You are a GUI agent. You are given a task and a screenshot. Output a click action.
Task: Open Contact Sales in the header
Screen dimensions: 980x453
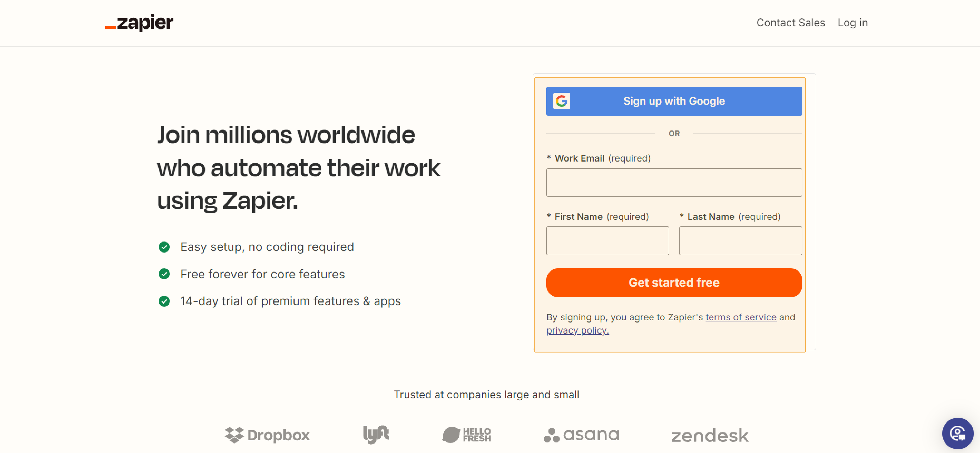[x=791, y=23]
